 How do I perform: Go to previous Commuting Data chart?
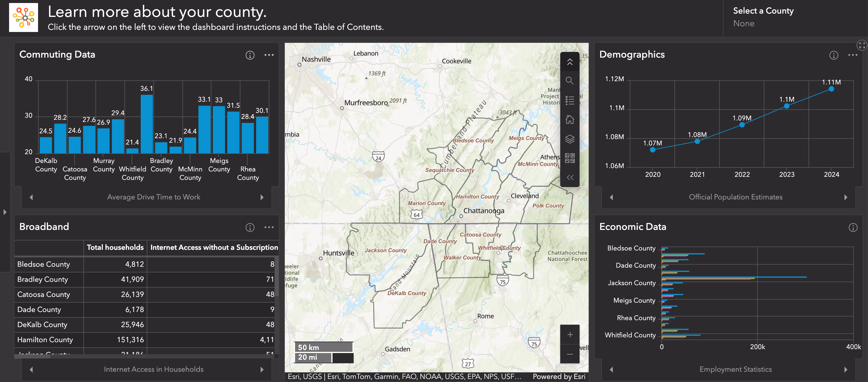31,197
